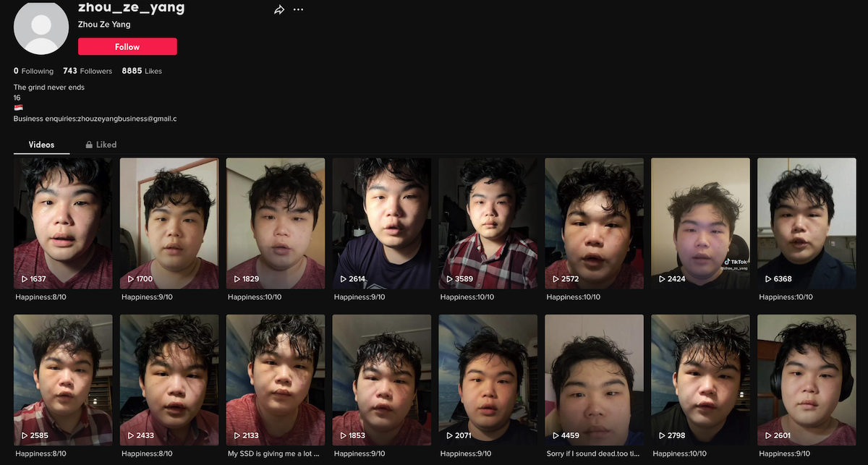Open the 'Sorry if I sound dead' video
868x465 pixels.
(593, 380)
